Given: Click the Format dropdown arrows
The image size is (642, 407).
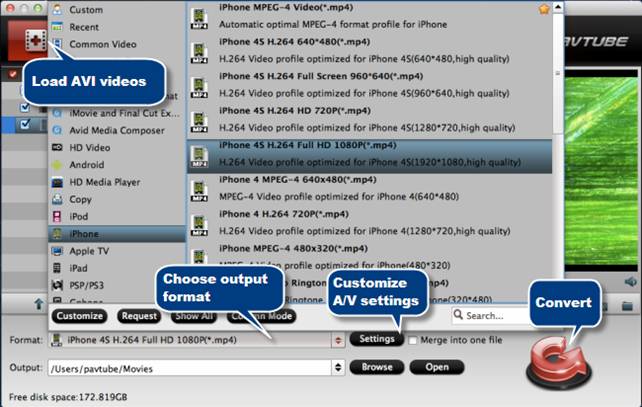Looking at the screenshot, I should [x=338, y=340].
